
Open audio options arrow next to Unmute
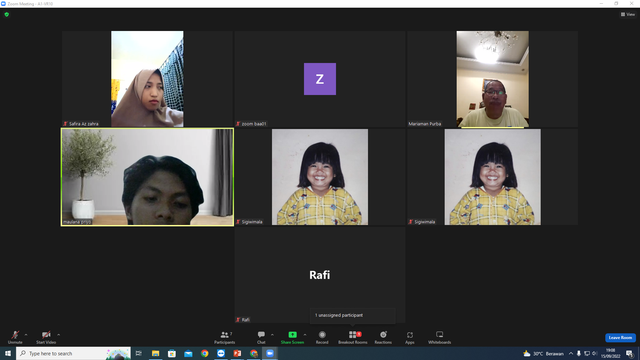26,335
